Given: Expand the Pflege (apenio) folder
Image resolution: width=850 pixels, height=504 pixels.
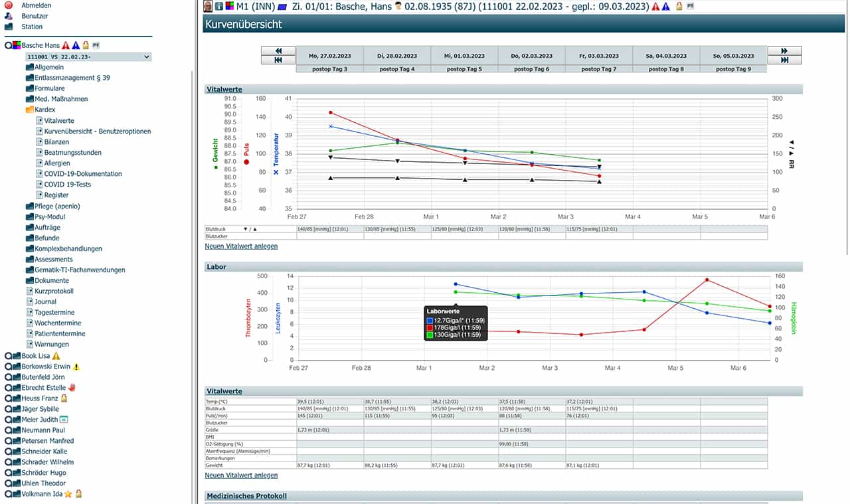Looking at the screenshot, I should pos(29,207).
